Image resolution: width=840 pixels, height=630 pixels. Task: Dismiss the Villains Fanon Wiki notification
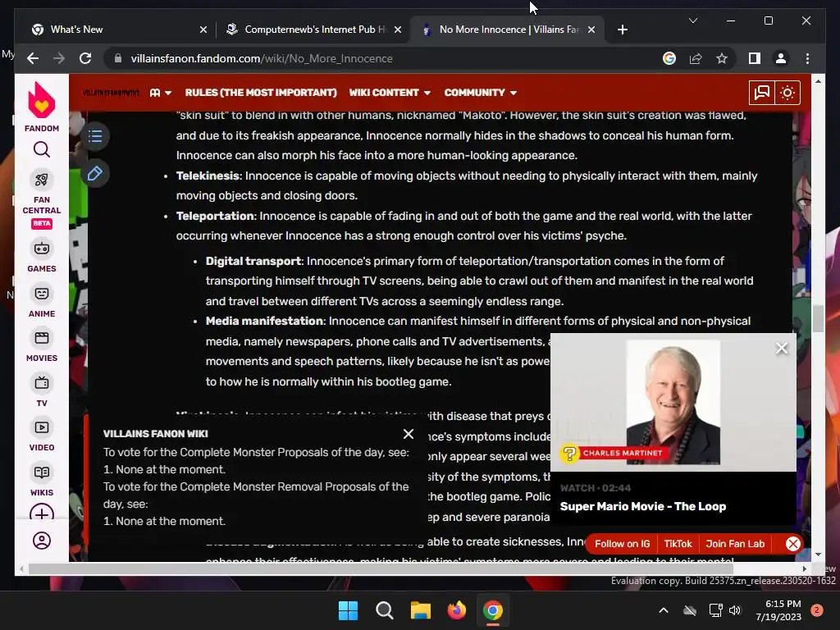(409, 434)
